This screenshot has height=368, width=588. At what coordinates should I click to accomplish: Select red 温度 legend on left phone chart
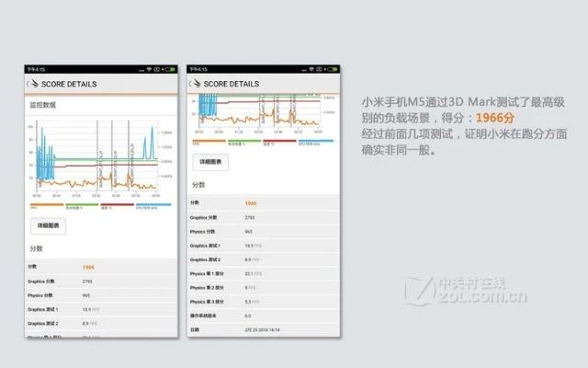(x=118, y=206)
